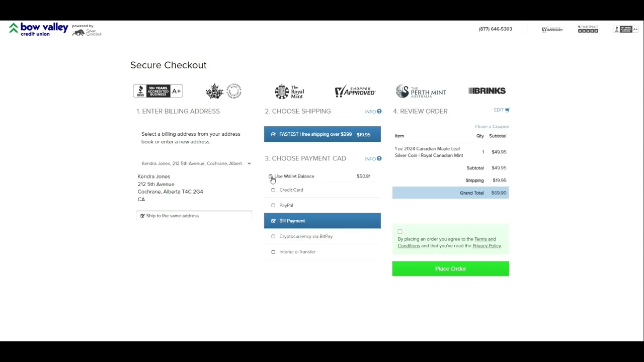Select Bill Payment option
The height and width of the screenshot is (362, 644).
pos(323,221)
